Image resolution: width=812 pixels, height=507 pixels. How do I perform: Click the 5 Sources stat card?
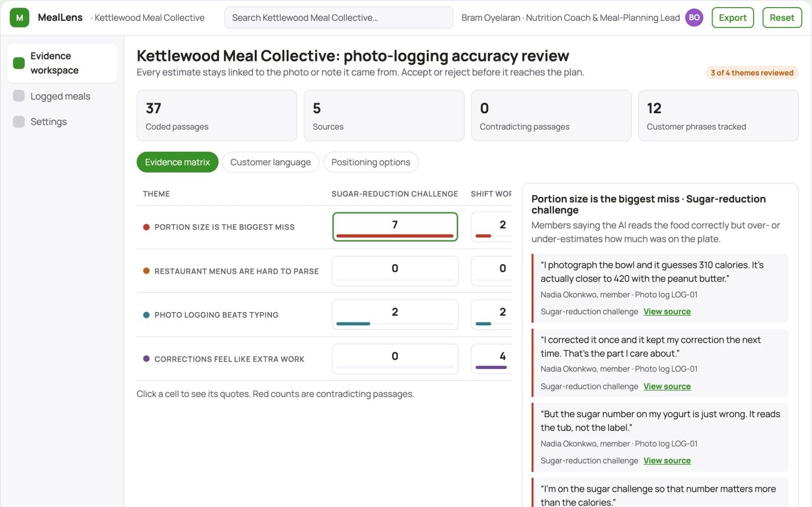click(384, 116)
